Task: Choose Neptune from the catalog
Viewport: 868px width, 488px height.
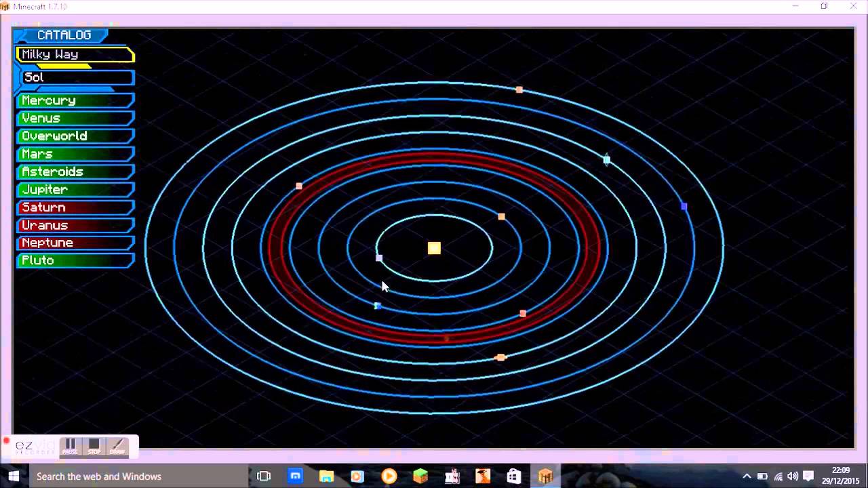Action: coord(75,243)
